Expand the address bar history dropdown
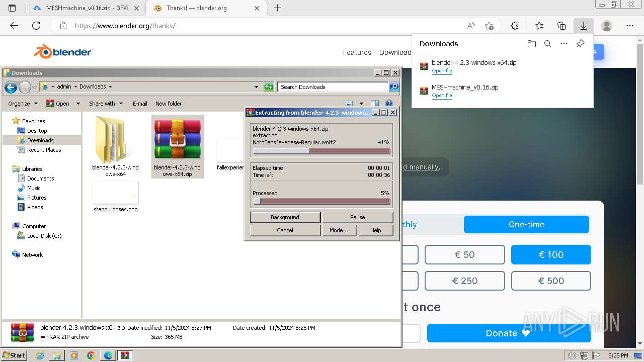 (256, 87)
